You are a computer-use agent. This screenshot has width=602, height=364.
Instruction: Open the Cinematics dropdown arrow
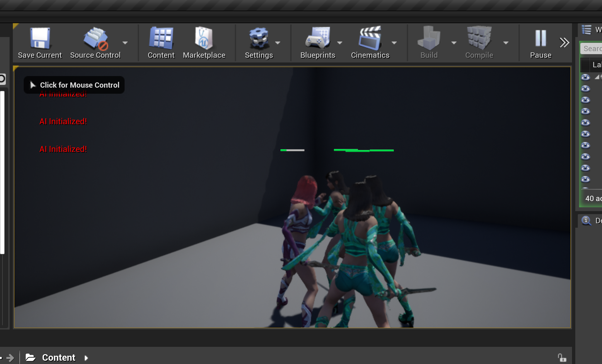point(394,43)
